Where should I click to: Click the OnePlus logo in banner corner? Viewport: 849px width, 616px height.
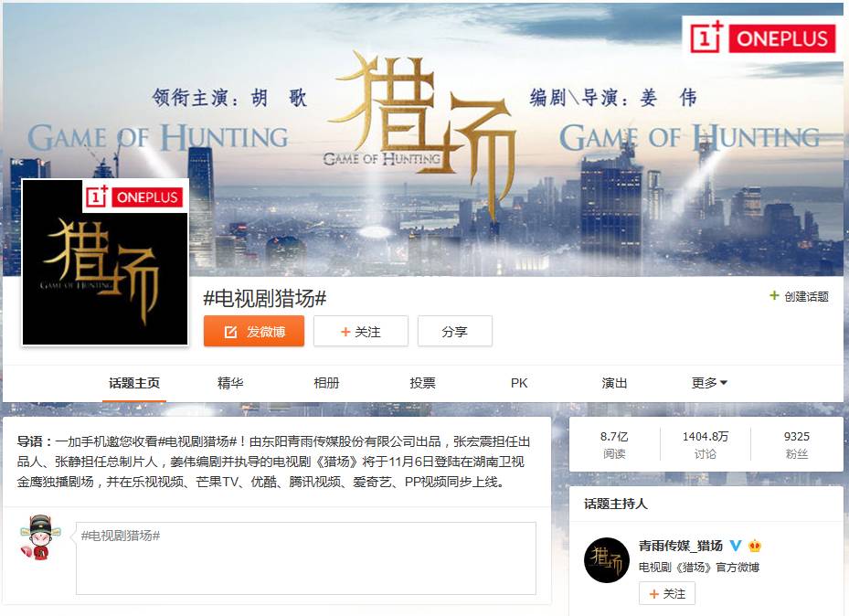761,37
